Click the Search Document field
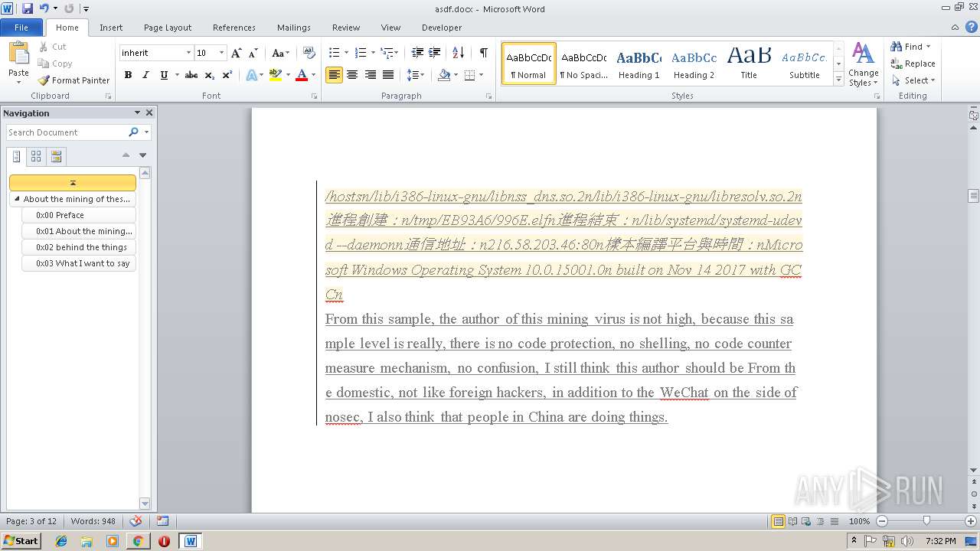 pos(67,132)
